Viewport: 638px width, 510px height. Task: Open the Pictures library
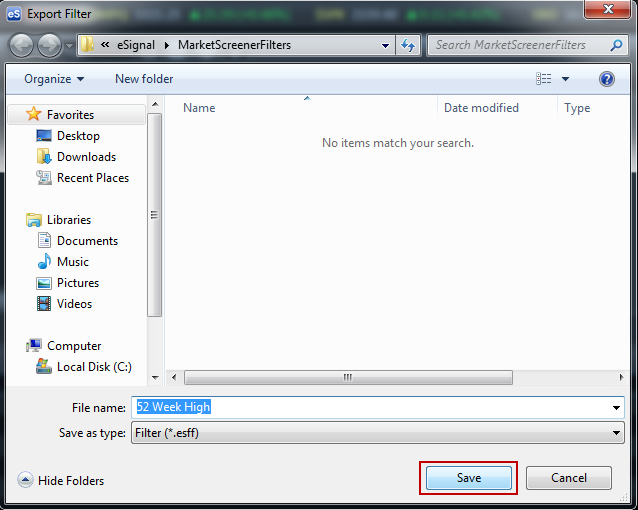pos(78,283)
